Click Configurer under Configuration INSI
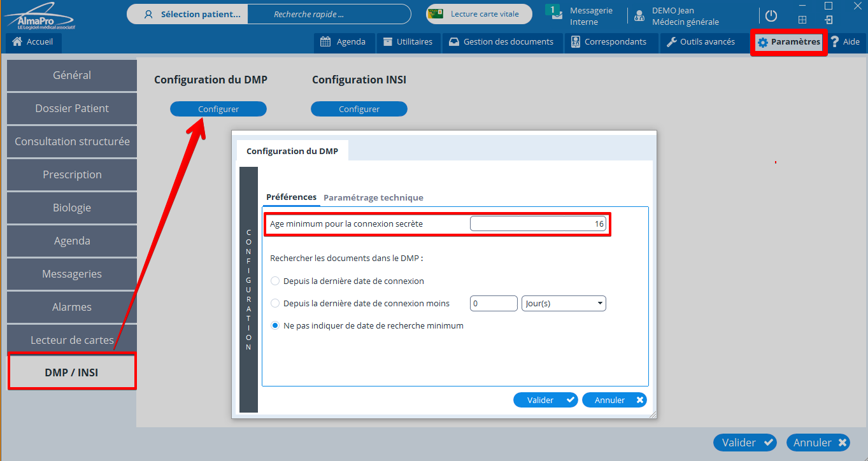Screen dimensions: 868x461 pyautogui.click(x=359, y=109)
